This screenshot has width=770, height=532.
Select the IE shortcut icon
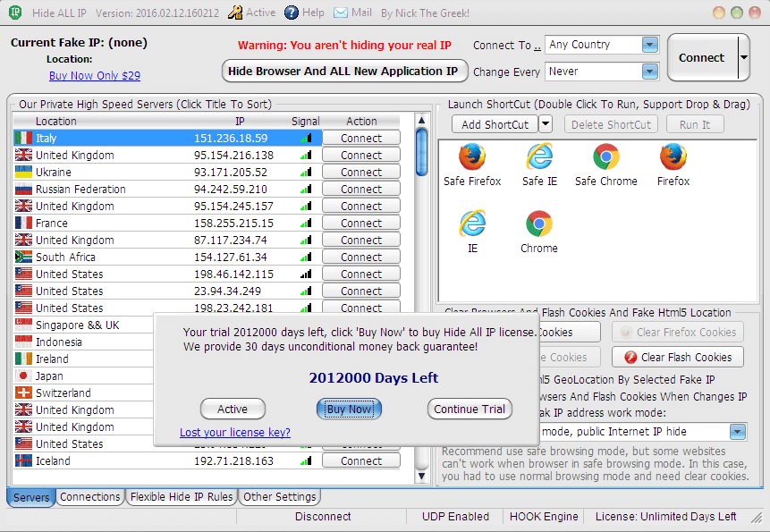[472, 224]
